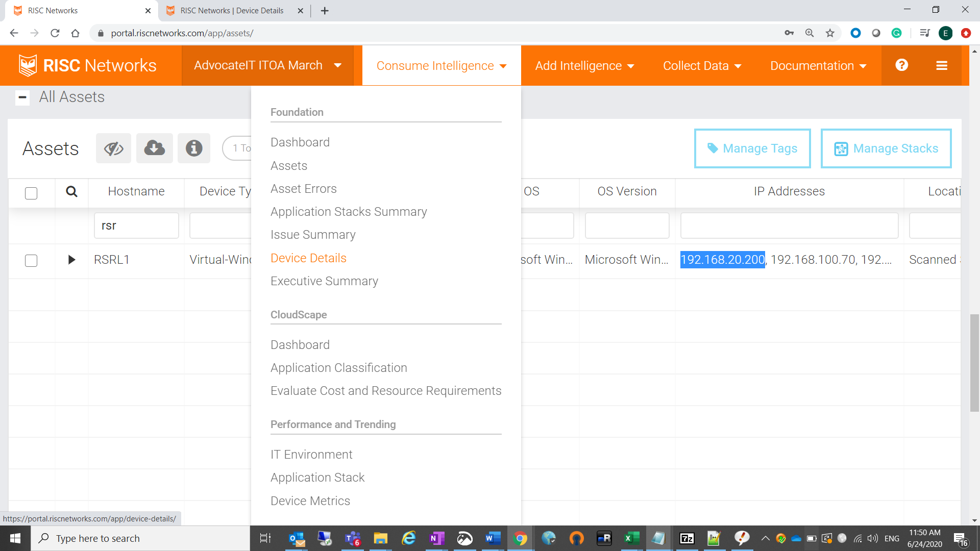Open Outlook from the taskbar
This screenshot has height=551, width=980.
click(x=296, y=538)
